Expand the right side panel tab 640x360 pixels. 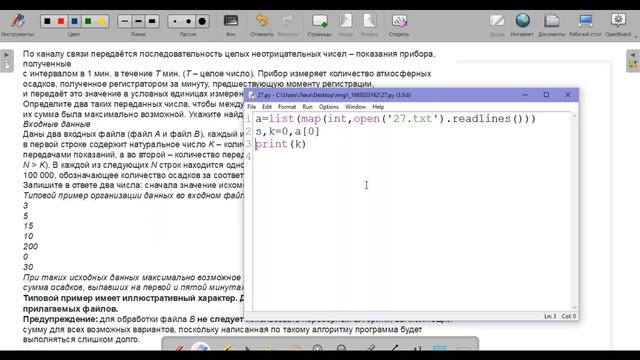[x=633, y=61]
